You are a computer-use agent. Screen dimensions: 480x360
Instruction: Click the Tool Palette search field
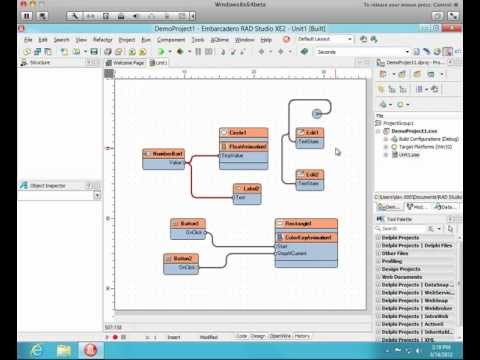click(400, 229)
